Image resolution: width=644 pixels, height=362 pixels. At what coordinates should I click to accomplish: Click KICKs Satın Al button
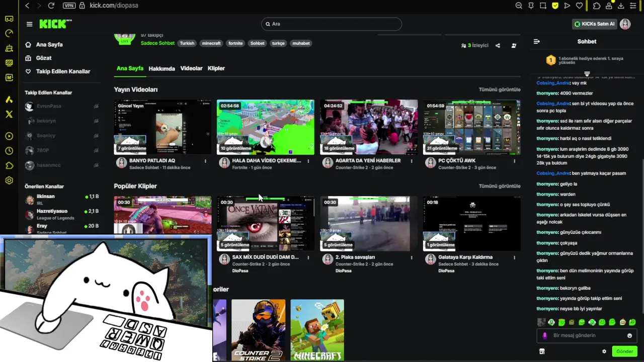pyautogui.click(x=594, y=24)
